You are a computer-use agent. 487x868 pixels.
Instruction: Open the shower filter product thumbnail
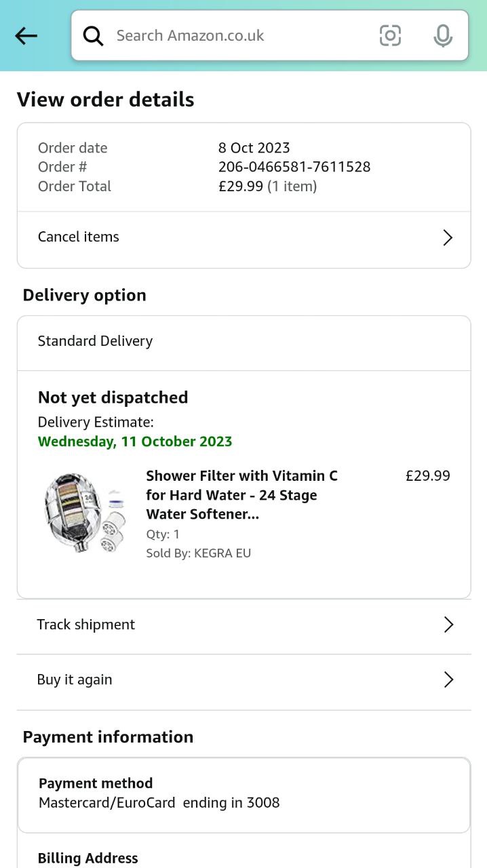(85, 513)
